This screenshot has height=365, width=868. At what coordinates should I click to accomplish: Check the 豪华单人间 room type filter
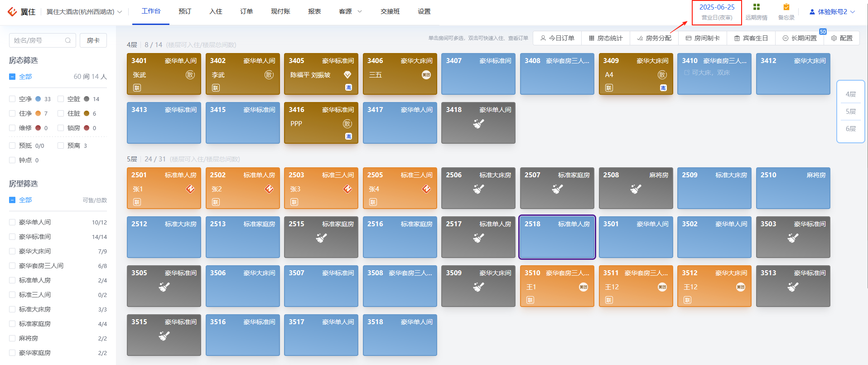tap(12, 222)
